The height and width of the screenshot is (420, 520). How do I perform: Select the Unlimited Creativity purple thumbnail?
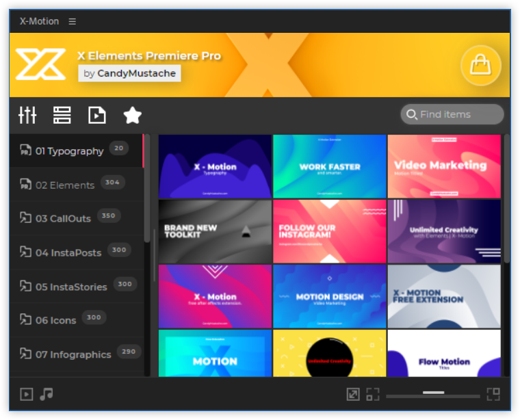pyautogui.click(x=444, y=231)
